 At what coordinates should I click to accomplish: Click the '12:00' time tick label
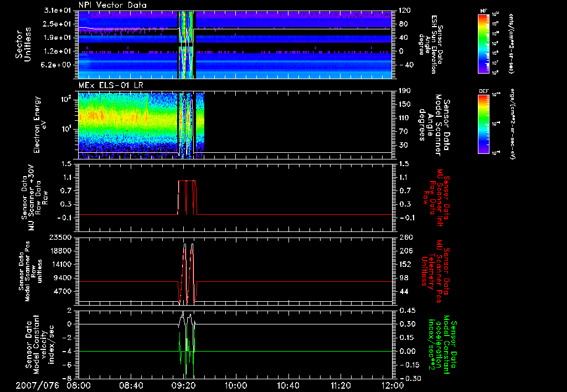point(393,385)
